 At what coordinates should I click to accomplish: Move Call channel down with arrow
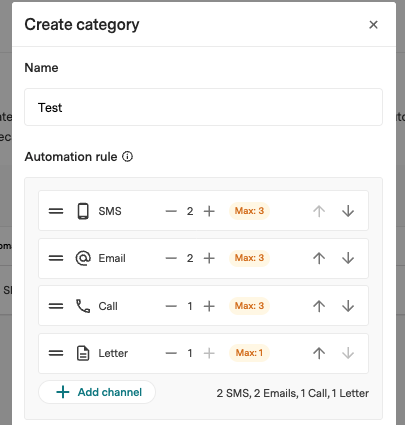click(x=348, y=306)
